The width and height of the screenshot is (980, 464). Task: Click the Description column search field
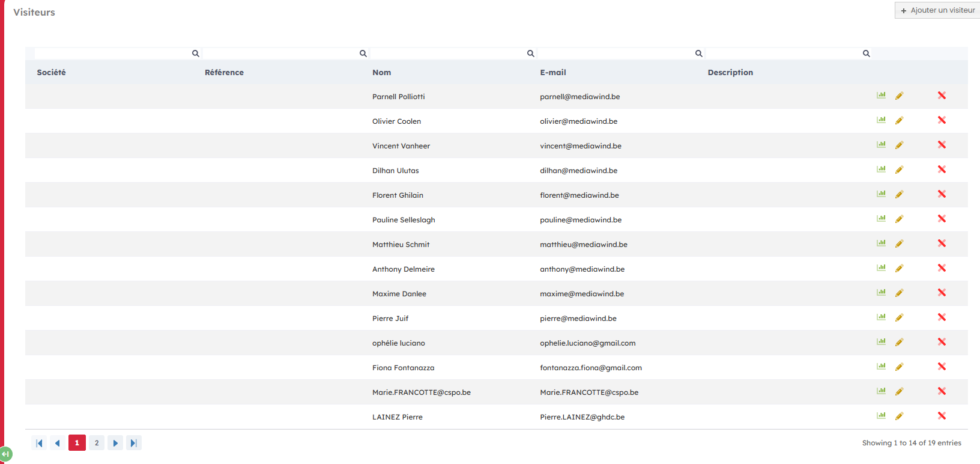click(783, 53)
